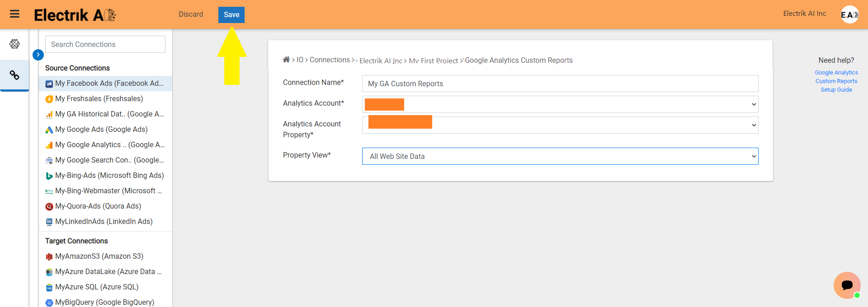The height and width of the screenshot is (307, 868).
Task: Expand the Analytics Account Property dropdown
Action: (560, 125)
